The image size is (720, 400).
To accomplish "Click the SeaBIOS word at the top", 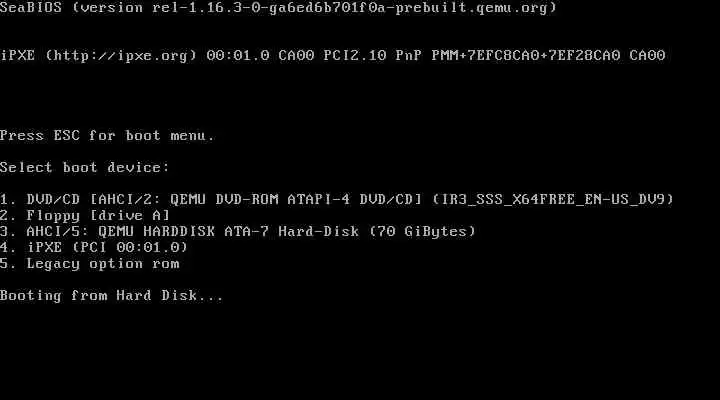I will 31,7.
